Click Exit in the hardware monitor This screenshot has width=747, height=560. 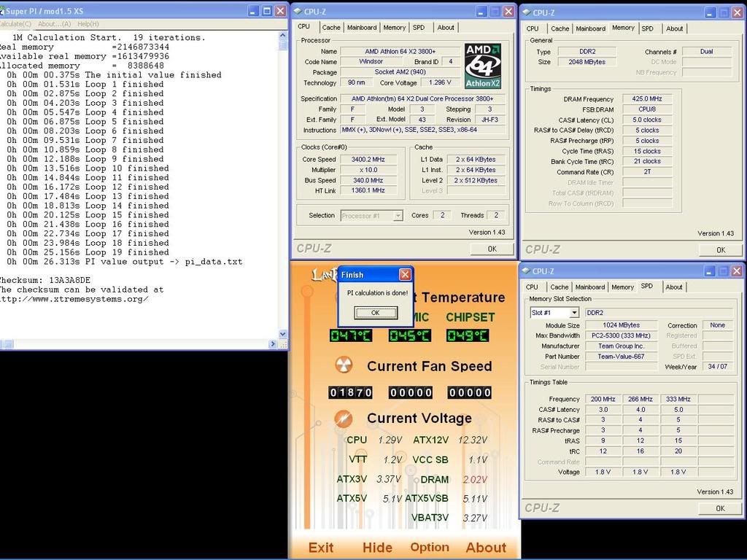[321, 548]
